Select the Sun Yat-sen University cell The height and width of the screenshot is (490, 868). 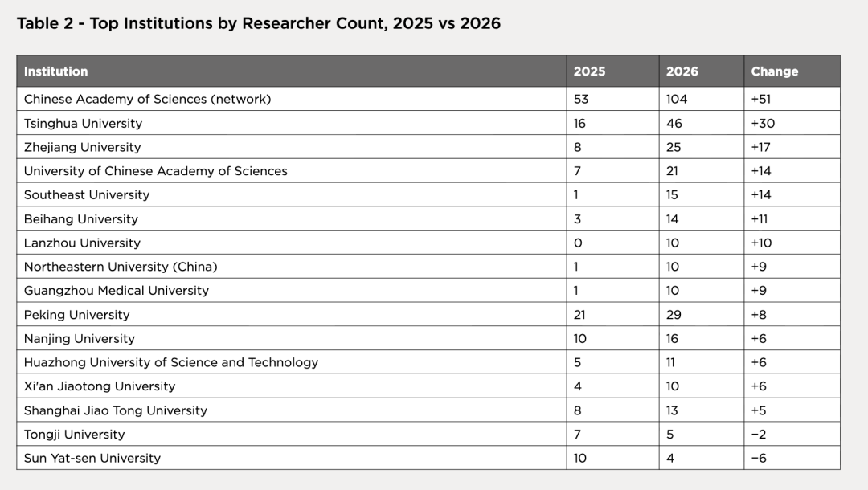coord(291,458)
